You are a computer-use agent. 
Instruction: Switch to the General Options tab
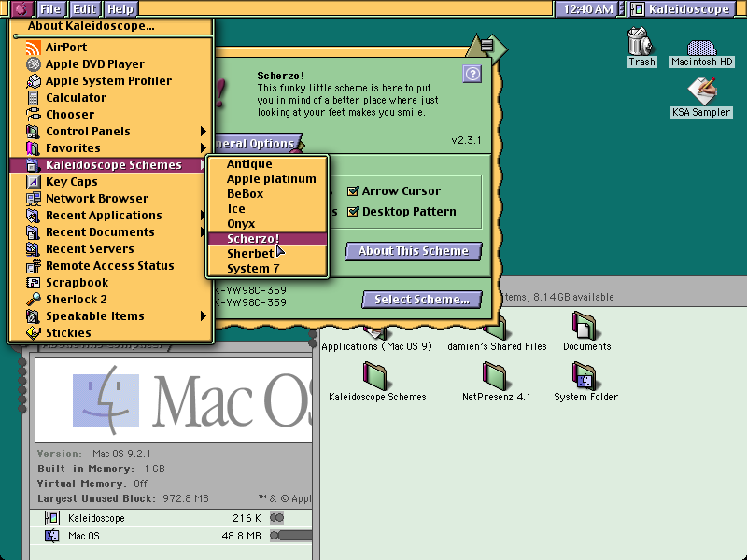[258, 144]
